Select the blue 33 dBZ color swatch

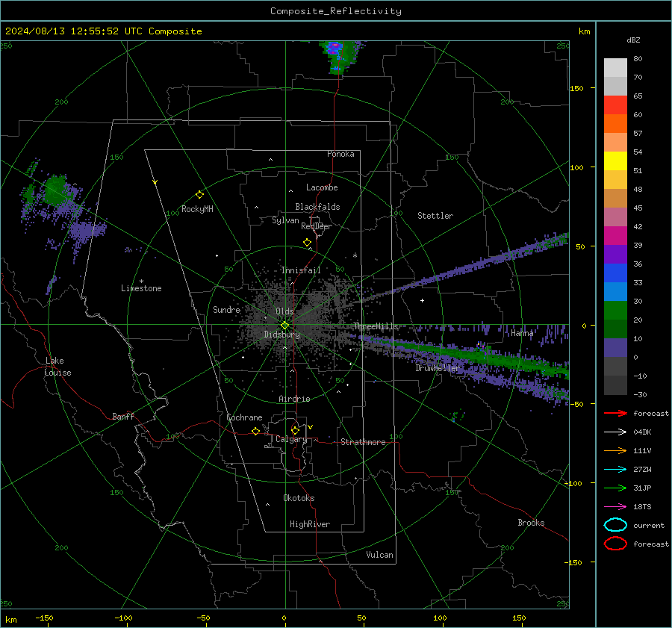(x=615, y=273)
